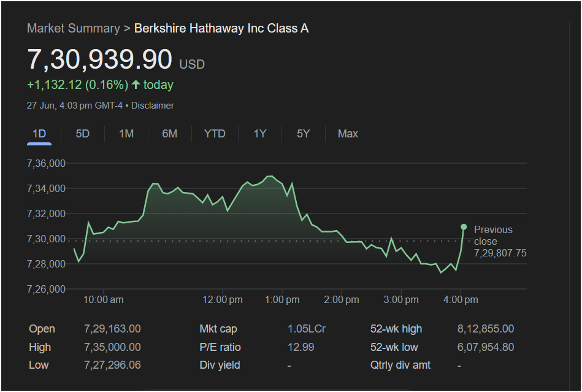
Task: Click the Qtrly div amt label
Action: [400, 365]
